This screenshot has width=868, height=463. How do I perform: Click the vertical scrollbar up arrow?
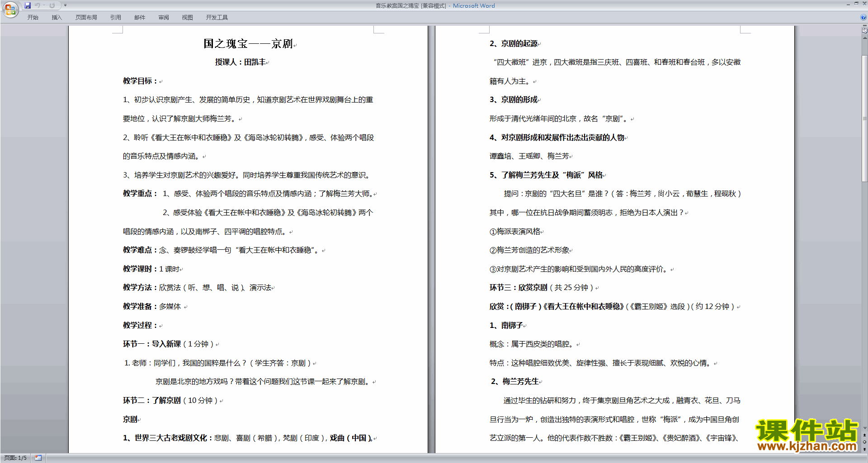coord(865,38)
